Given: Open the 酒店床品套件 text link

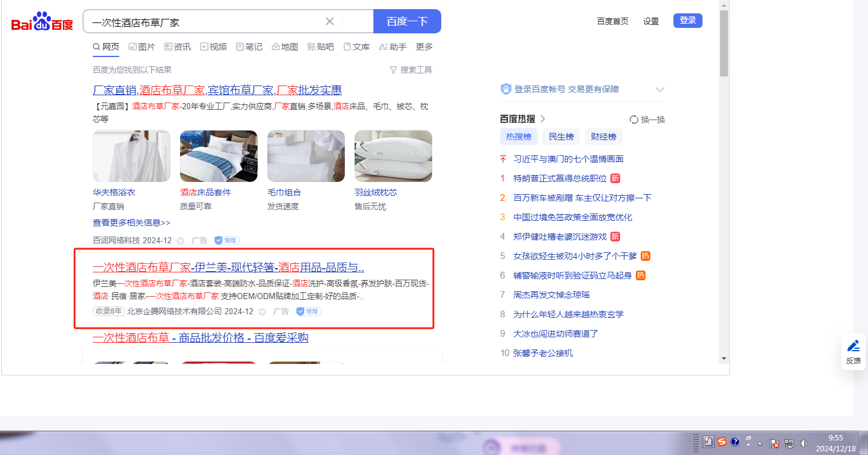Looking at the screenshot, I should tap(205, 192).
